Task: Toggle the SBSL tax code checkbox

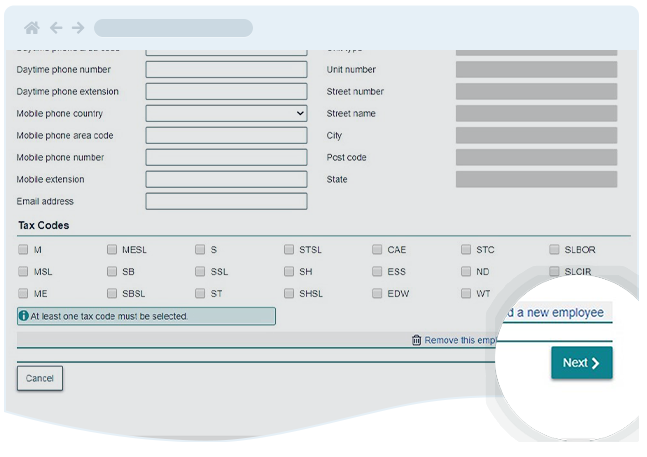Action: [112, 294]
